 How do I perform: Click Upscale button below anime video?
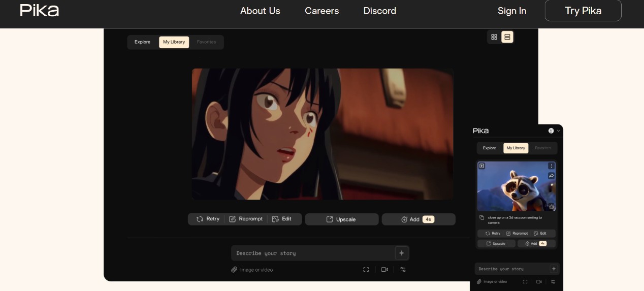point(341,219)
